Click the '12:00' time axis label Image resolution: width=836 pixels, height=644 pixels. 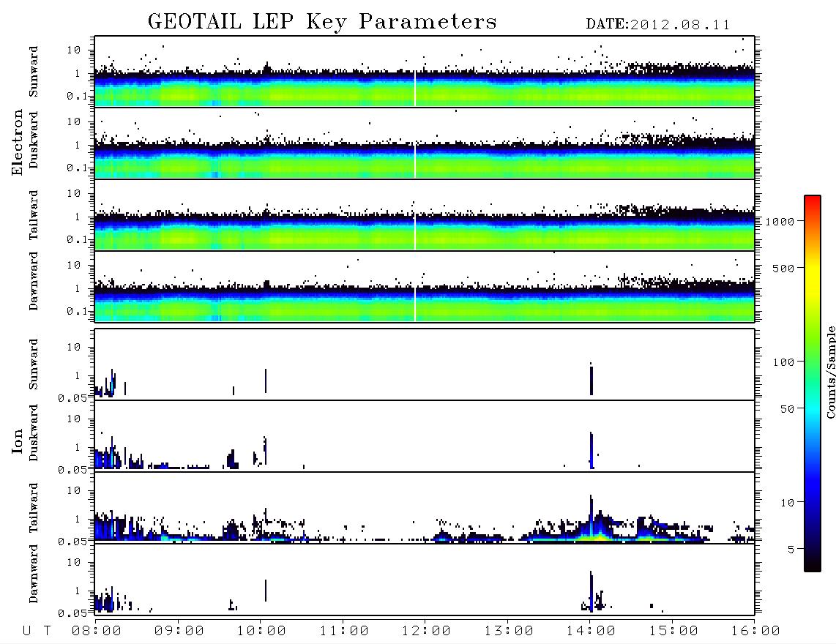pyautogui.click(x=426, y=631)
